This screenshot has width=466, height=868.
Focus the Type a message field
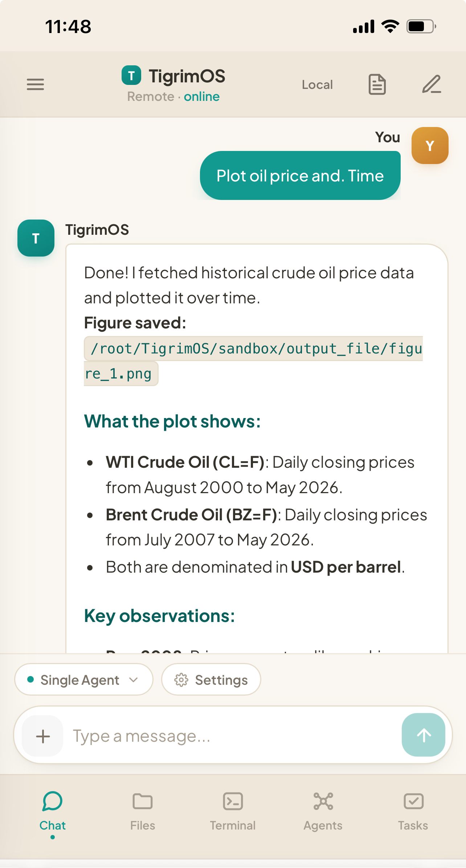232,736
